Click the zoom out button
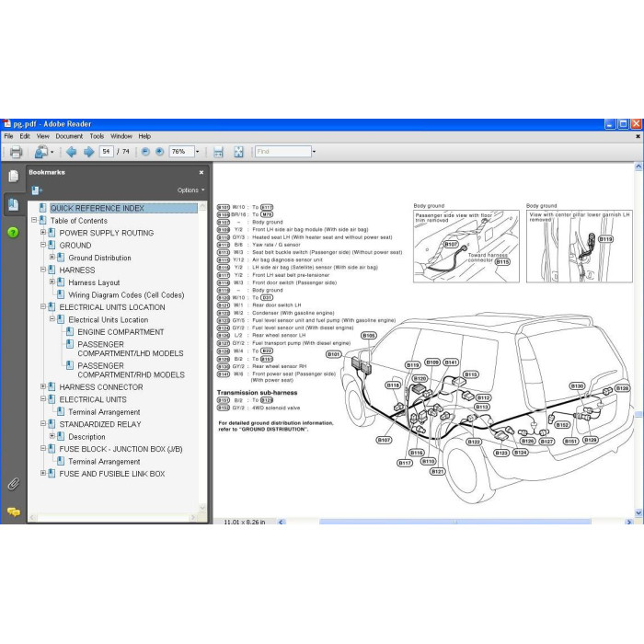The image size is (644, 644). [x=145, y=152]
